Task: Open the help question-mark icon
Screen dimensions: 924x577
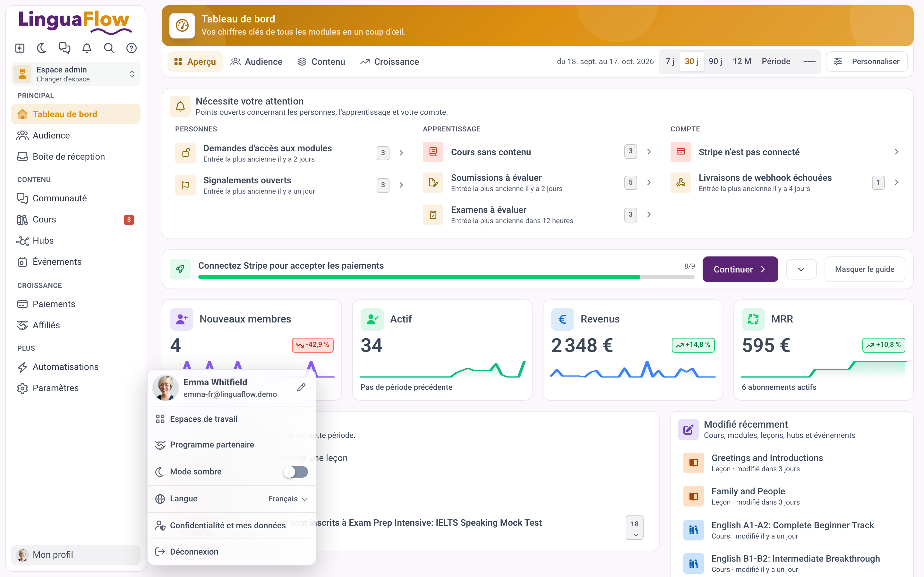Action: click(x=131, y=48)
